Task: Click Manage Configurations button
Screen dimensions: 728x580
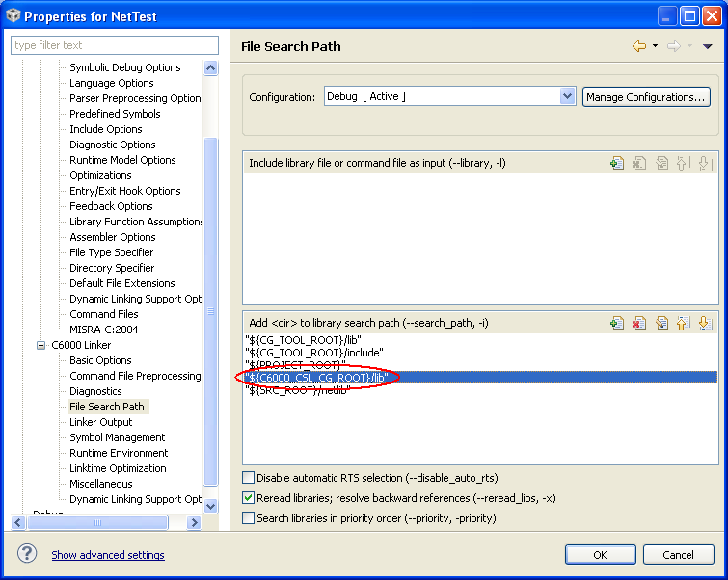Action: [x=646, y=97]
